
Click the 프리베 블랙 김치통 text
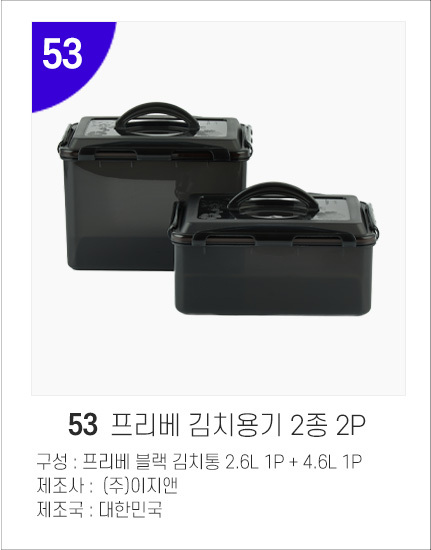151,462
